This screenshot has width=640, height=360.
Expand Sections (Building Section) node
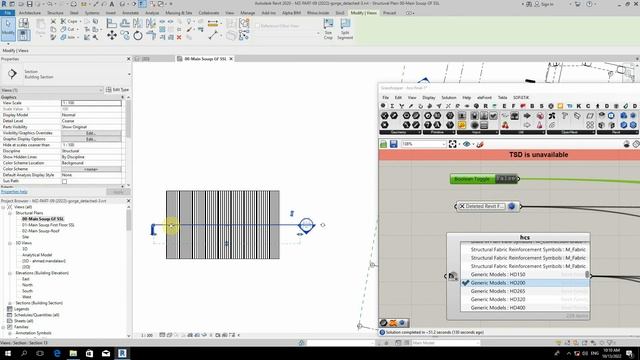coord(10,303)
